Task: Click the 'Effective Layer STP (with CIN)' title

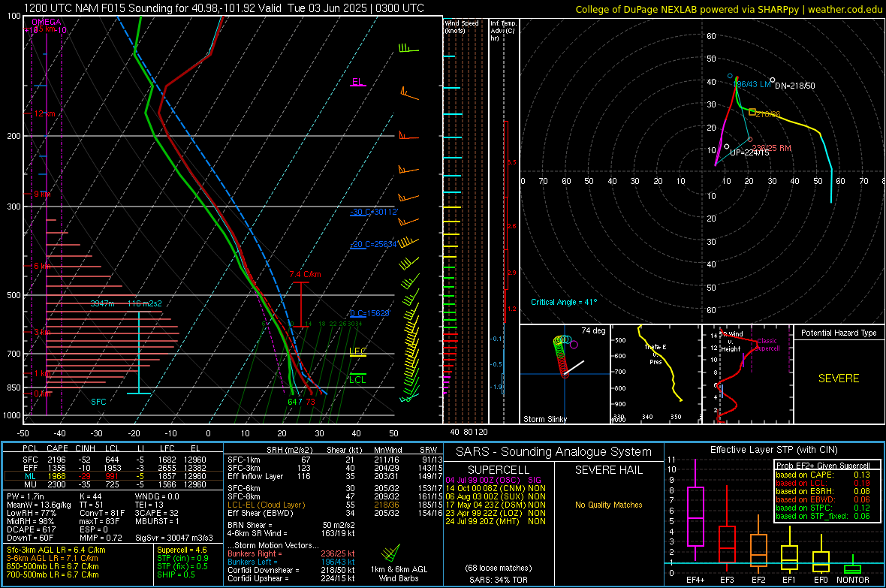Action: coord(774,450)
